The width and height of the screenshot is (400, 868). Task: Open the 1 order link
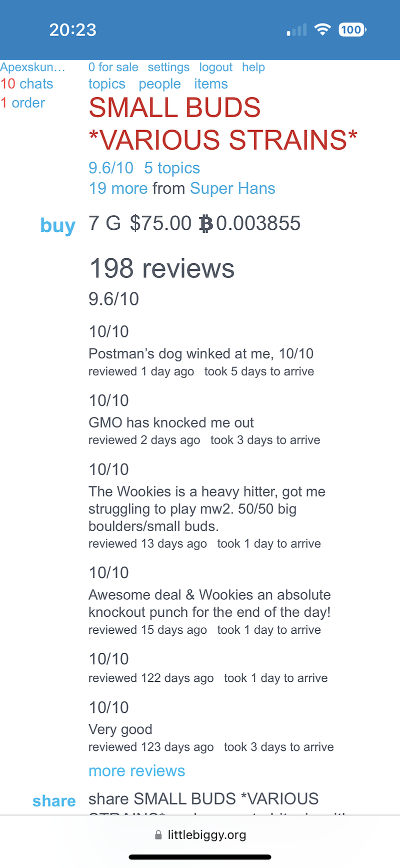pyautogui.click(x=22, y=103)
